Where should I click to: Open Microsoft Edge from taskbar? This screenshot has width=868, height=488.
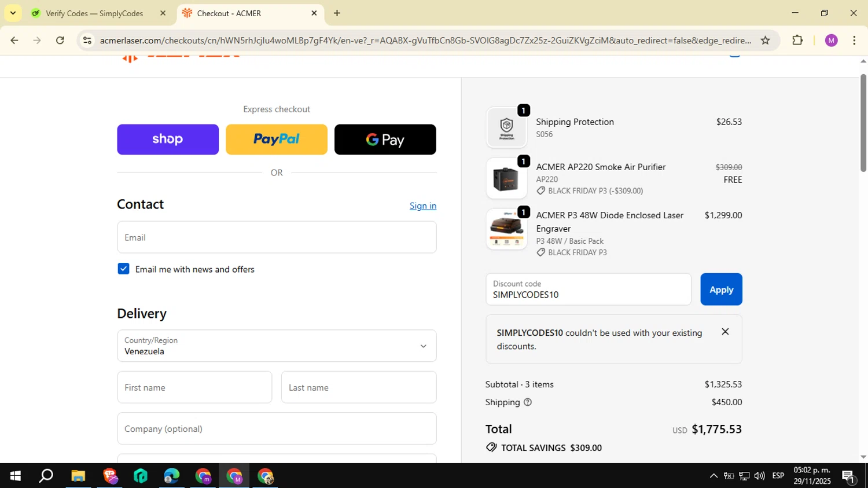tap(171, 476)
